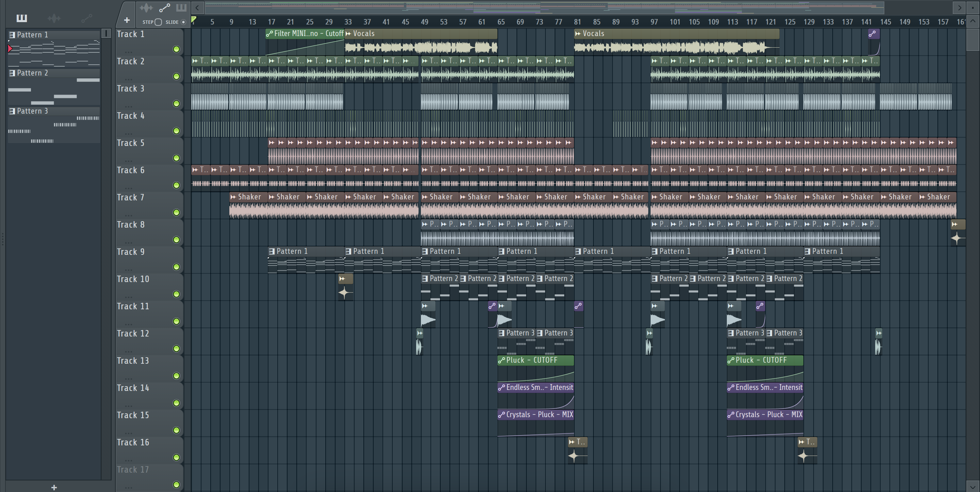Add a new pattern with the picker's bottom plus

point(54,488)
